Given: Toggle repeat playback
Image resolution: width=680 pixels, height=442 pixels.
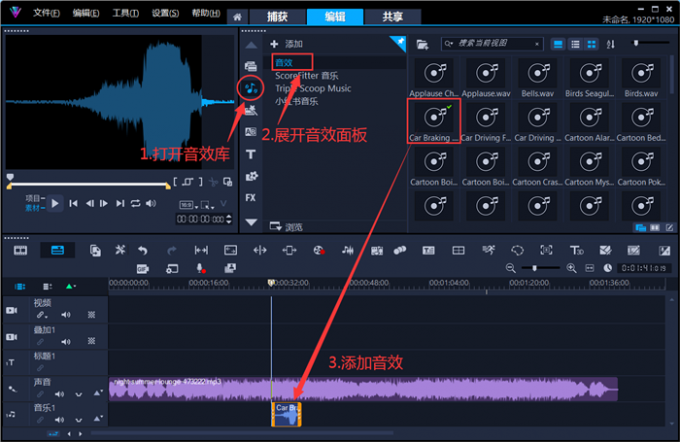Looking at the screenshot, I should (x=136, y=203).
